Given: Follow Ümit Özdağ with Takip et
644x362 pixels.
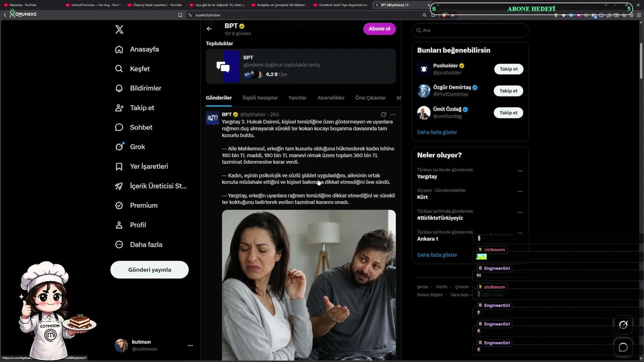Looking at the screenshot, I should click(x=509, y=113).
